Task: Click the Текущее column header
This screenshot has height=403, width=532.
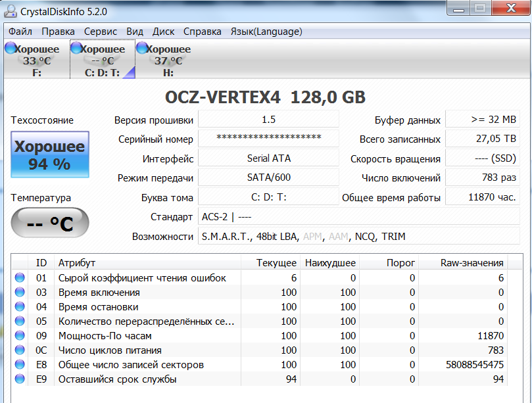Action: pyautogui.click(x=271, y=262)
